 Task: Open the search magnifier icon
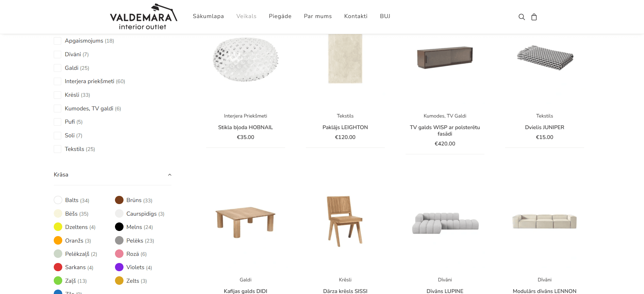click(x=522, y=17)
